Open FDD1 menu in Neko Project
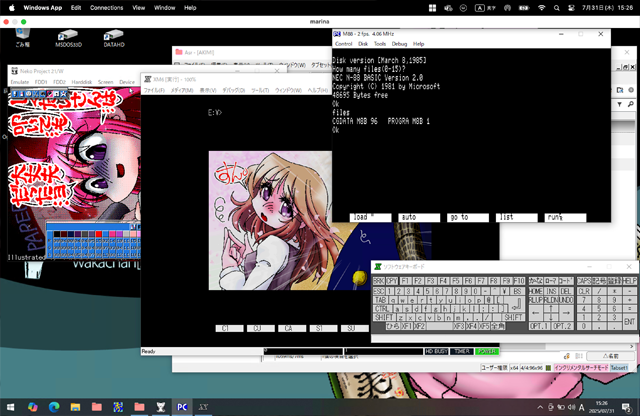The image size is (640, 416). pos(41,82)
